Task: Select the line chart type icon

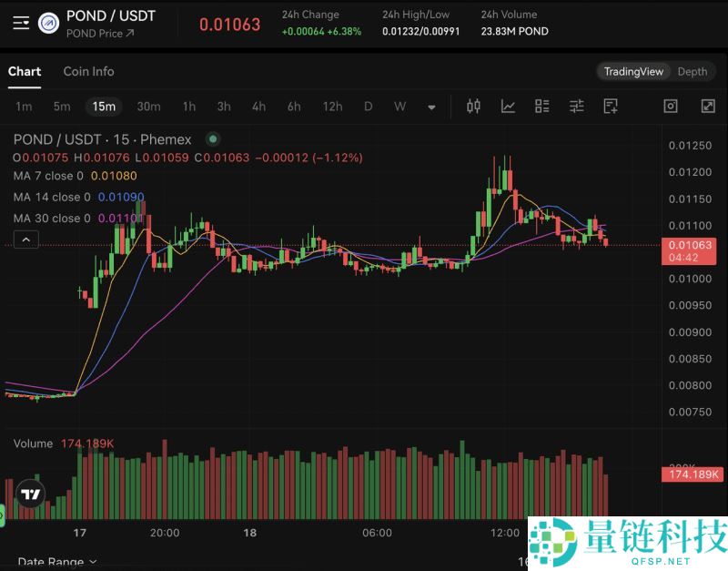Action: 508,107
